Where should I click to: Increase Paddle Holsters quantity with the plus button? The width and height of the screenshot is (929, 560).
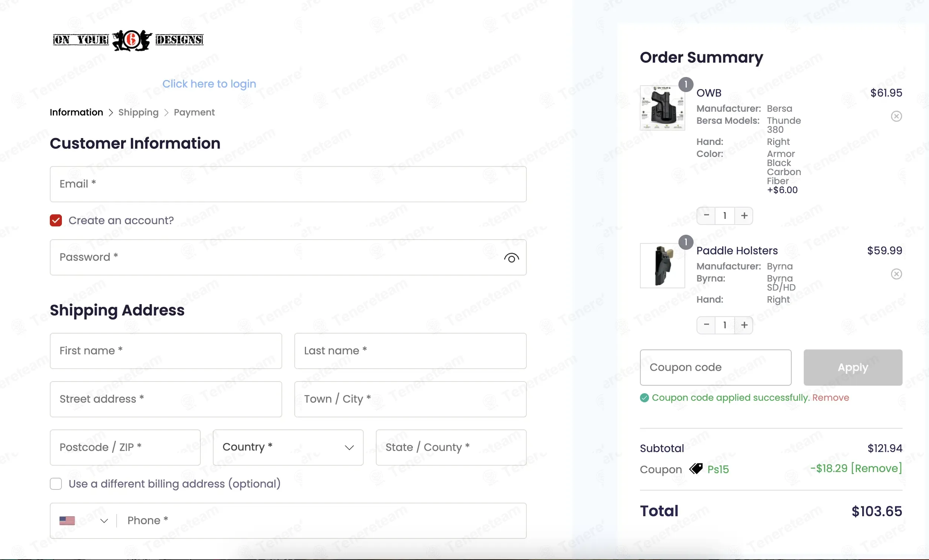744,325
